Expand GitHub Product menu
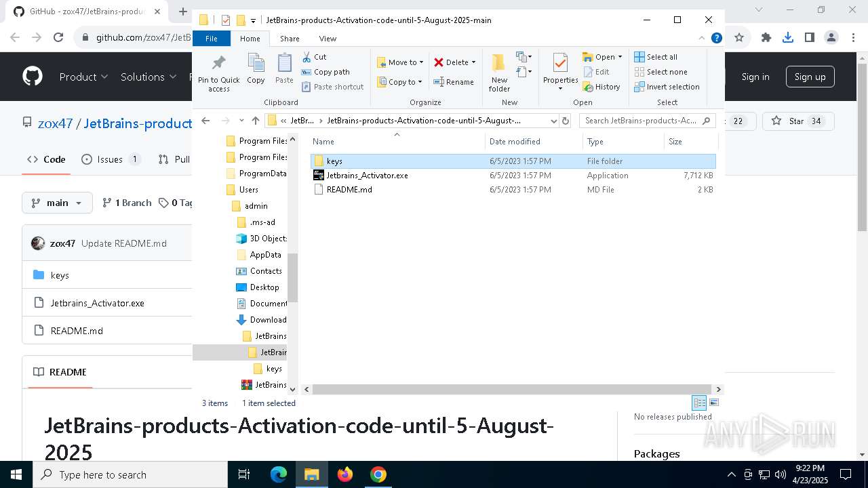 [83, 77]
